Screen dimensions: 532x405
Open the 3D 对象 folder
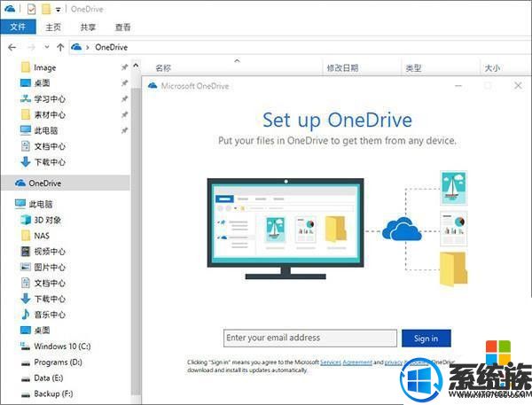point(47,220)
